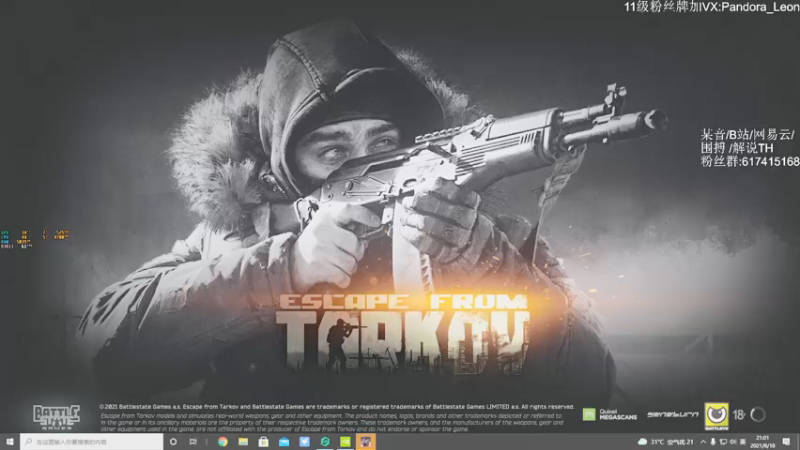Expand the hidden system tray icons
Screen dimensions: 800x450
703,442
